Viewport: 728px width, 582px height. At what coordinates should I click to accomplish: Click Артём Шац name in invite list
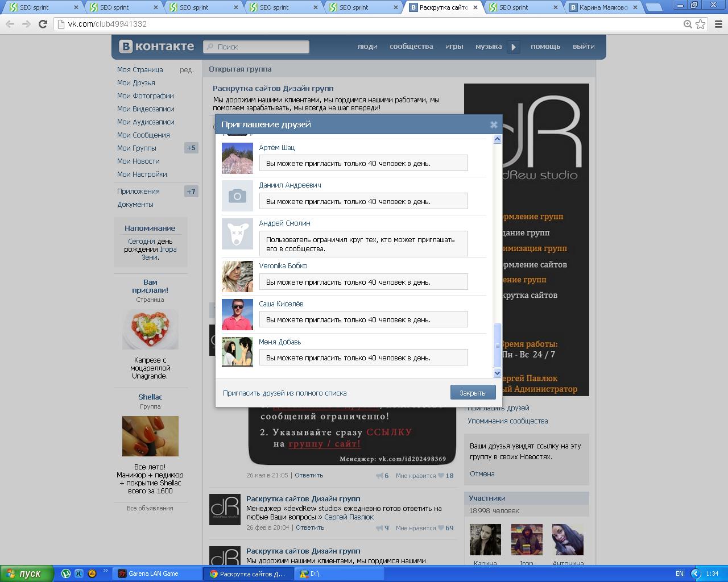[x=277, y=148]
